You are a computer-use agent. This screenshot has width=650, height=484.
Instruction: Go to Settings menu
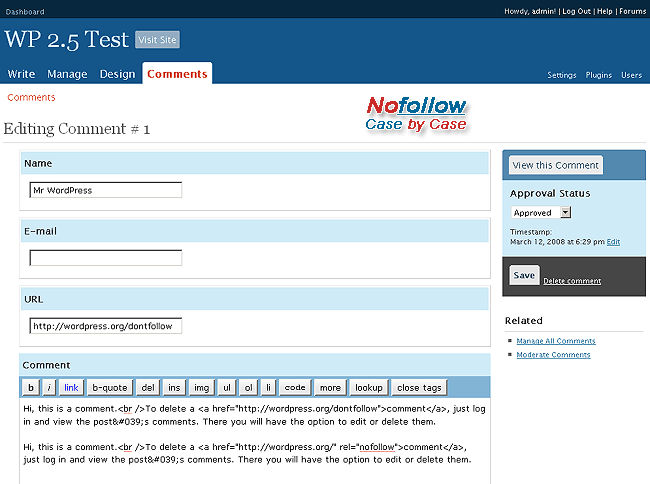pyautogui.click(x=562, y=75)
